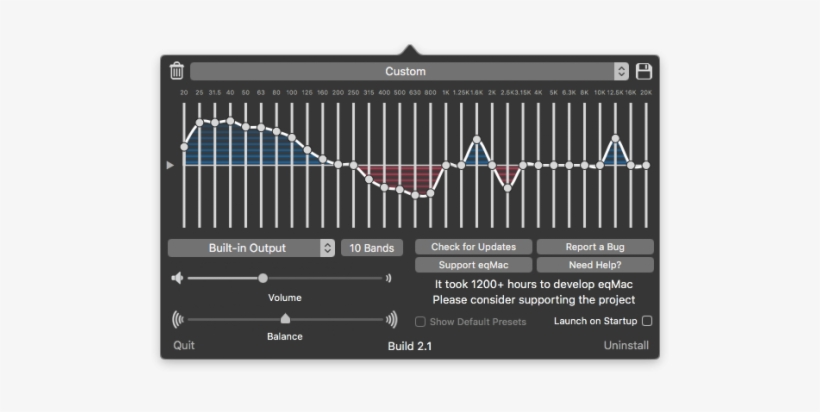Click the 250 Hz band slider knob
The height and width of the screenshot is (412, 820).
click(354, 165)
